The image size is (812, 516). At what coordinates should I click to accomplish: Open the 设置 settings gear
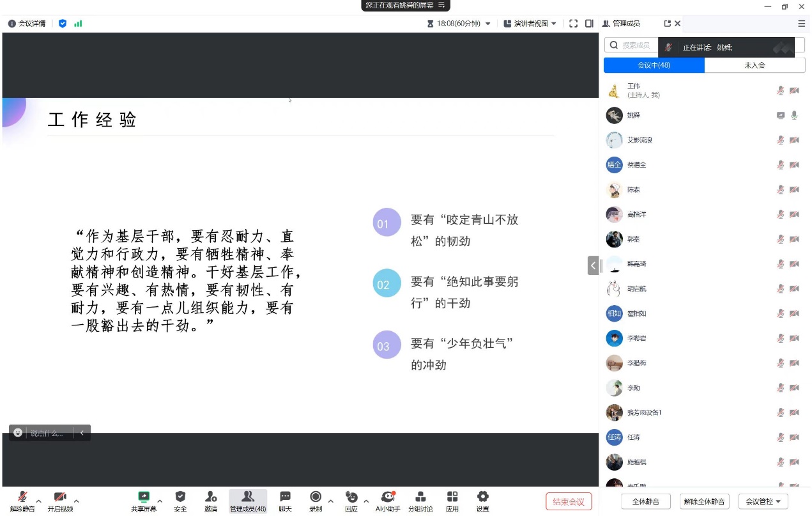coord(483,497)
